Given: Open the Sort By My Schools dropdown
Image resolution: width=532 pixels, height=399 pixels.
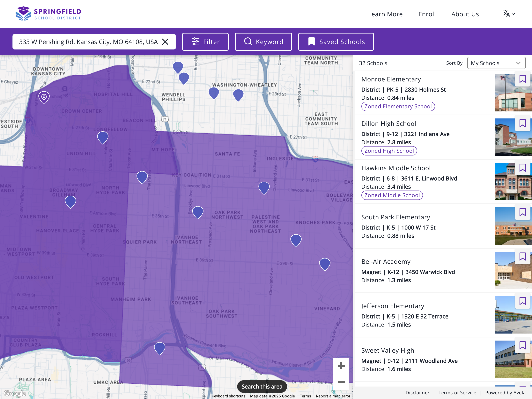Looking at the screenshot, I should point(496,63).
